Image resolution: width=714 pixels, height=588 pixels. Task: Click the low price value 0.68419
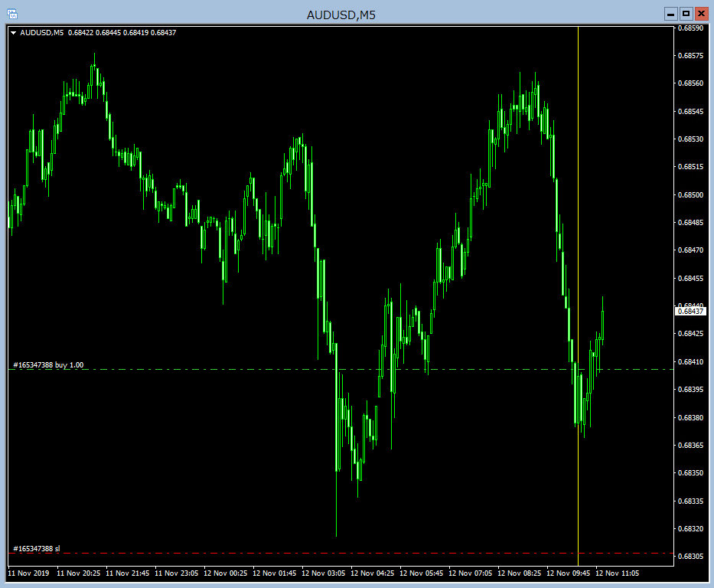click(135, 33)
